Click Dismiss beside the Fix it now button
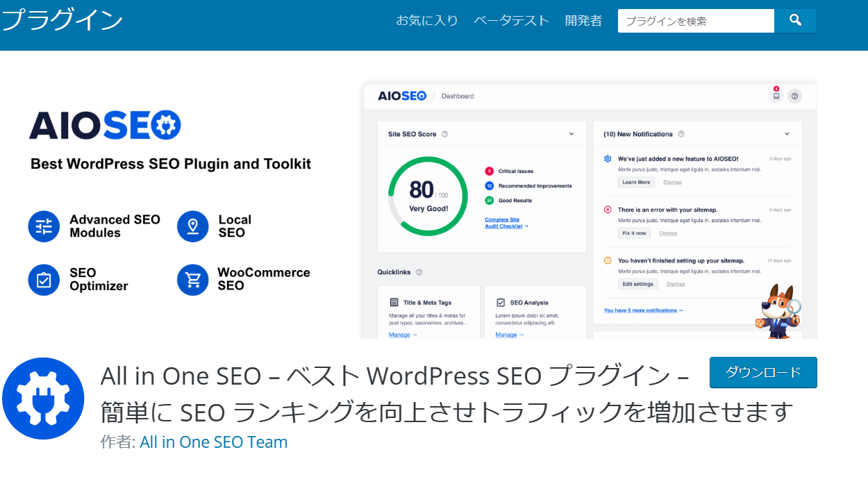The width and height of the screenshot is (868, 486). [669, 233]
